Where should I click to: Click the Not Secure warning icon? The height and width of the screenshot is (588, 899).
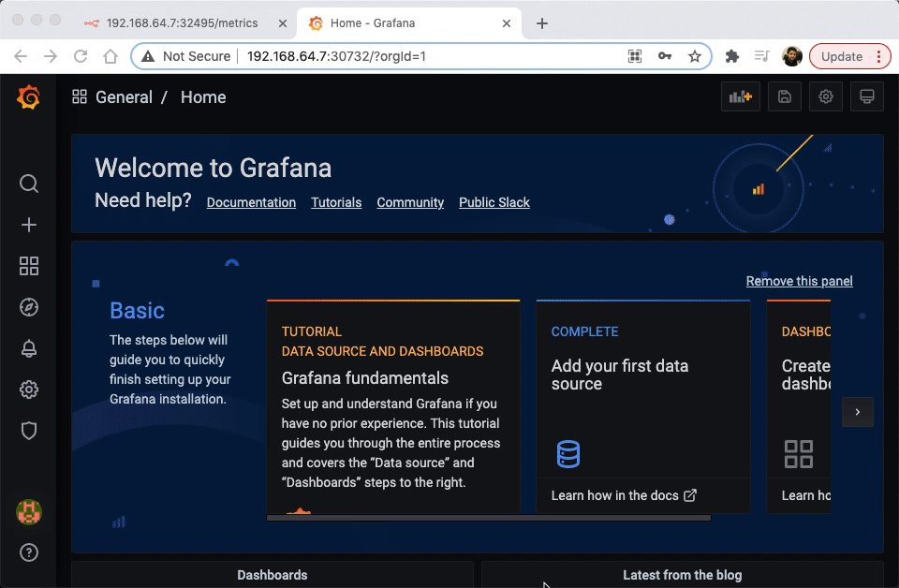coord(148,56)
